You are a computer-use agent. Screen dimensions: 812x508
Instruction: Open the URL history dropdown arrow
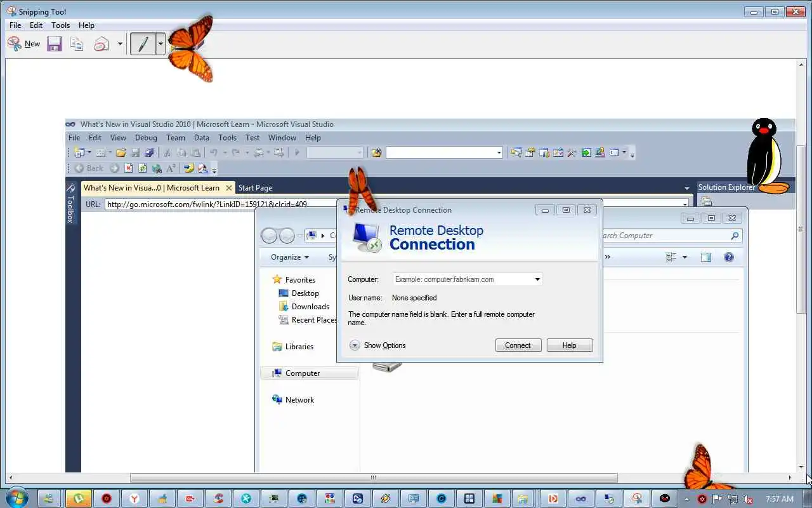click(x=684, y=204)
